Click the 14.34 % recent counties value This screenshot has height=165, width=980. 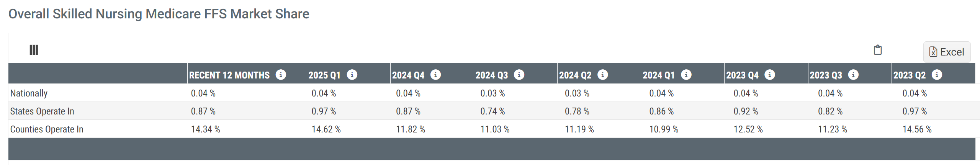coord(205,129)
